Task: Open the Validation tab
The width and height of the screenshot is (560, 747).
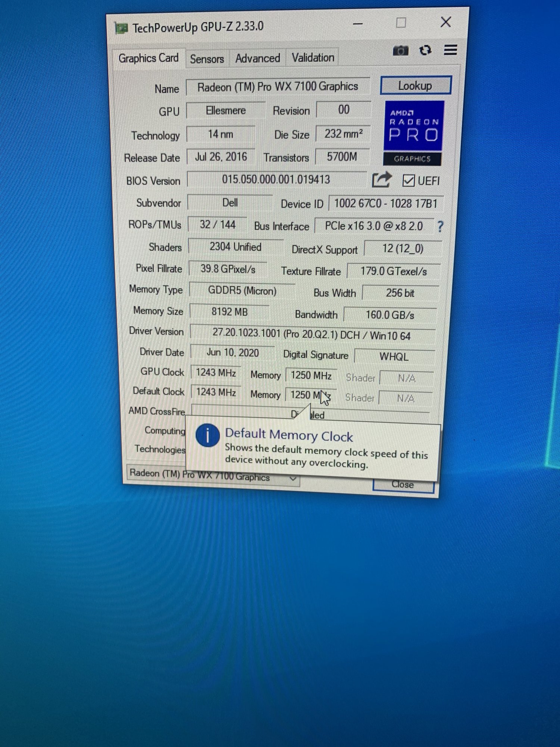Action: (313, 58)
